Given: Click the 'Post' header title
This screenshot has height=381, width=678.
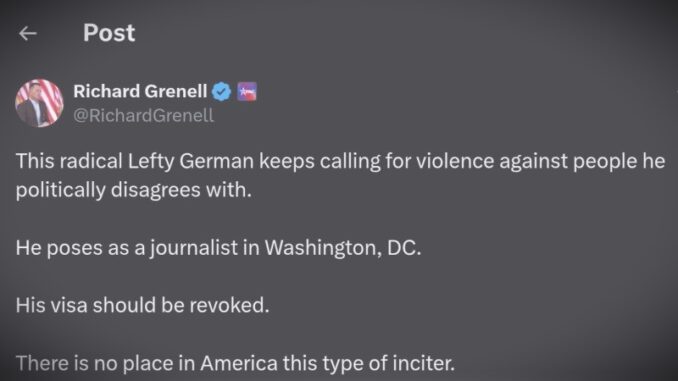Looking at the screenshot, I should [x=109, y=33].
